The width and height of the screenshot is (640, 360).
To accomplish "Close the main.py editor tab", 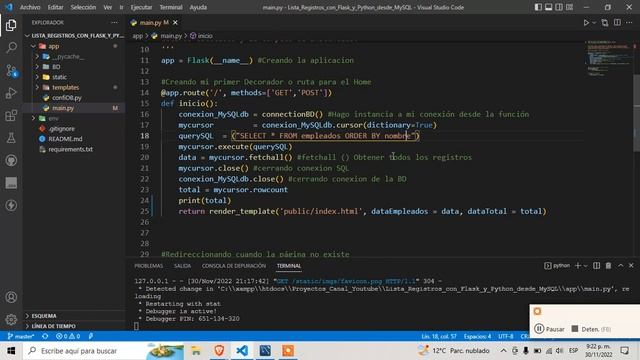I will pos(175,22).
